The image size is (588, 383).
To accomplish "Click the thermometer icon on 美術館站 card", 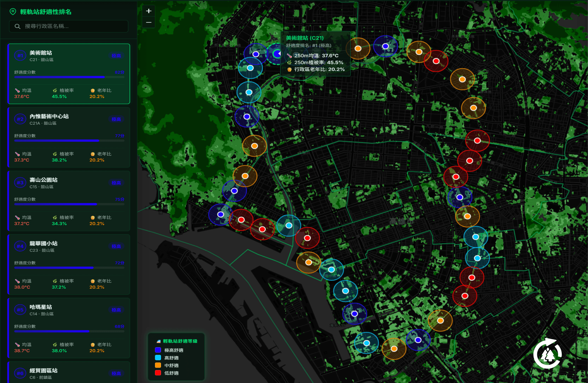I will pyautogui.click(x=17, y=91).
